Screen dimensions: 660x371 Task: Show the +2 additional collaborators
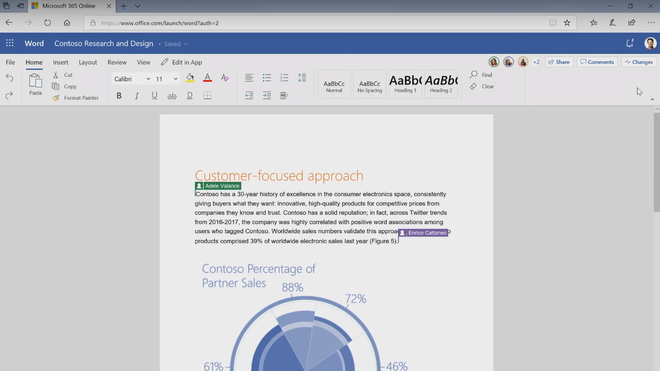coord(536,62)
